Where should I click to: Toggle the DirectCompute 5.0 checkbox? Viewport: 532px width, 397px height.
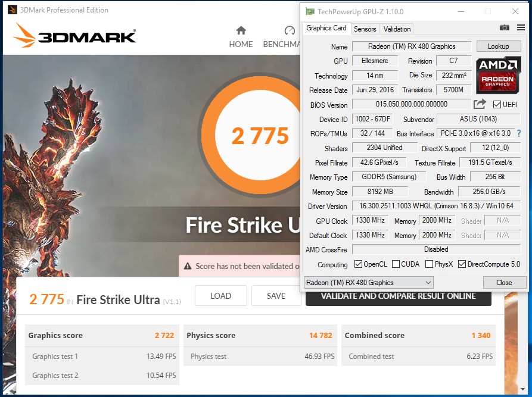coord(462,264)
